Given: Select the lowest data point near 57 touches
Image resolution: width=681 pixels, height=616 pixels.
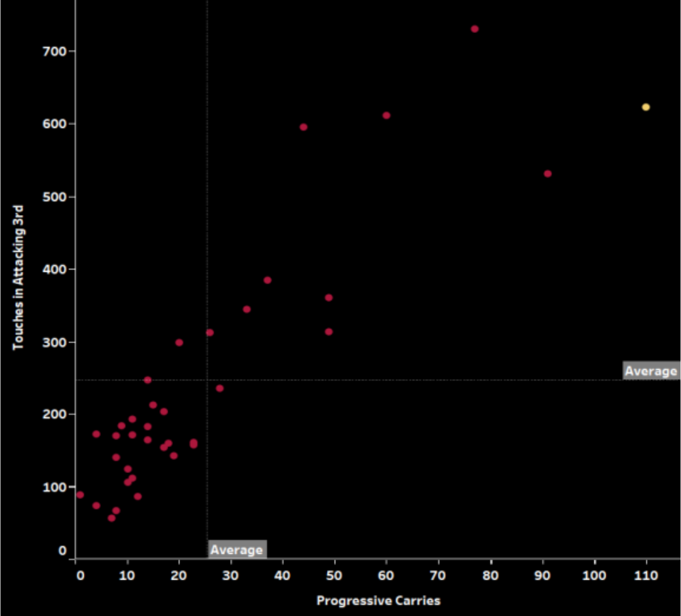Looking at the screenshot, I should point(112,518).
